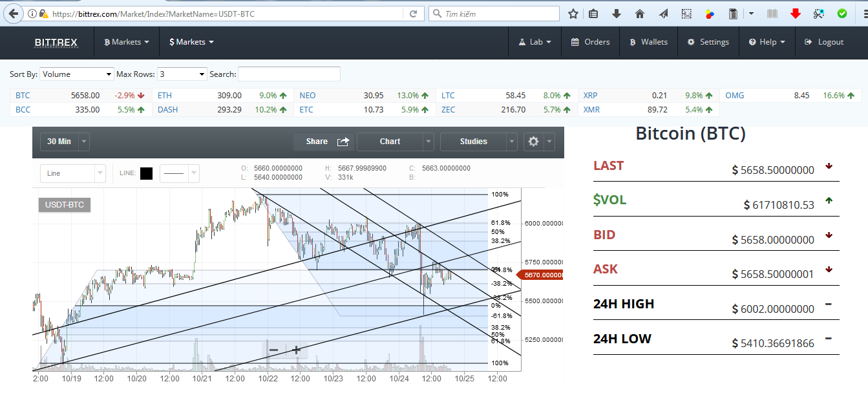Go back with the browser back arrow
Image resolution: width=868 pixels, height=393 pixels.
pos(13,13)
